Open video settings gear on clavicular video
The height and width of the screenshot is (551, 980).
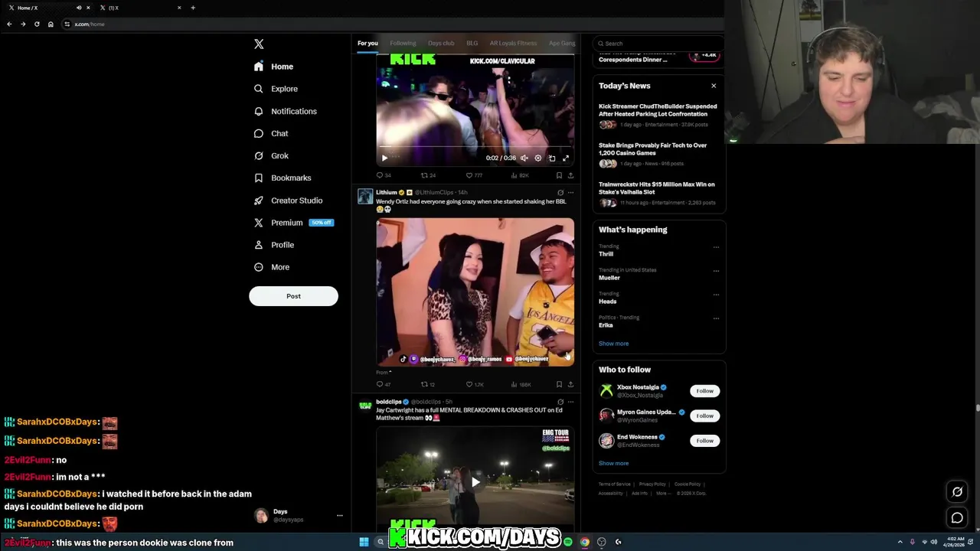pyautogui.click(x=537, y=158)
